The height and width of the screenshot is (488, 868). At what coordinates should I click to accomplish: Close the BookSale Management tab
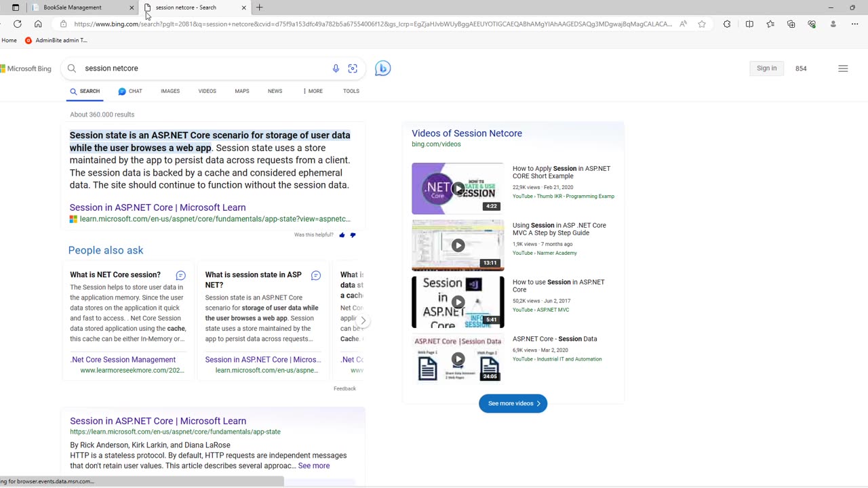(132, 7)
